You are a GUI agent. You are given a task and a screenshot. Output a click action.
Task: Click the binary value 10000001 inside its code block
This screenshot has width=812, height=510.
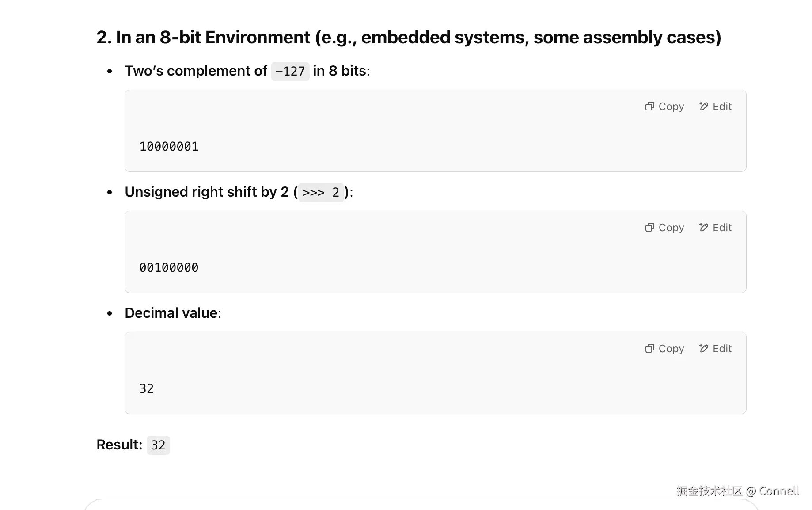point(169,146)
